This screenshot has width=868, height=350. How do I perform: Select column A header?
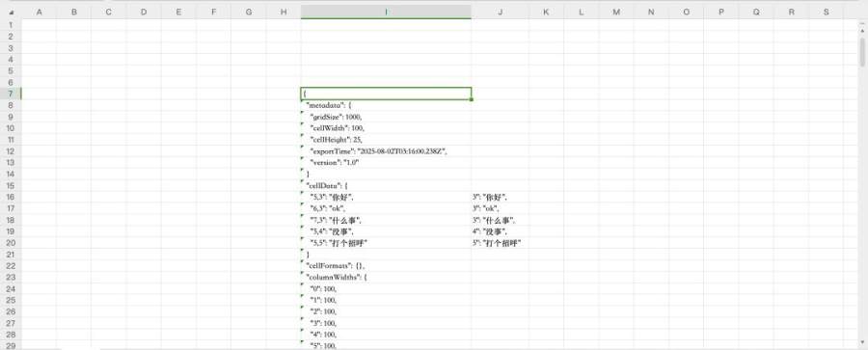tap(39, 12)
